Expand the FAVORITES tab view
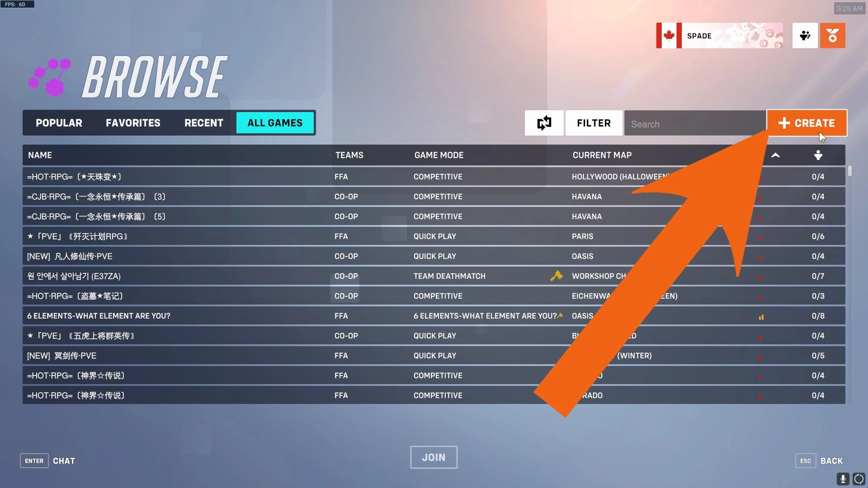The width and height of the screenshot is (868, 488). (x=133, y=123)
